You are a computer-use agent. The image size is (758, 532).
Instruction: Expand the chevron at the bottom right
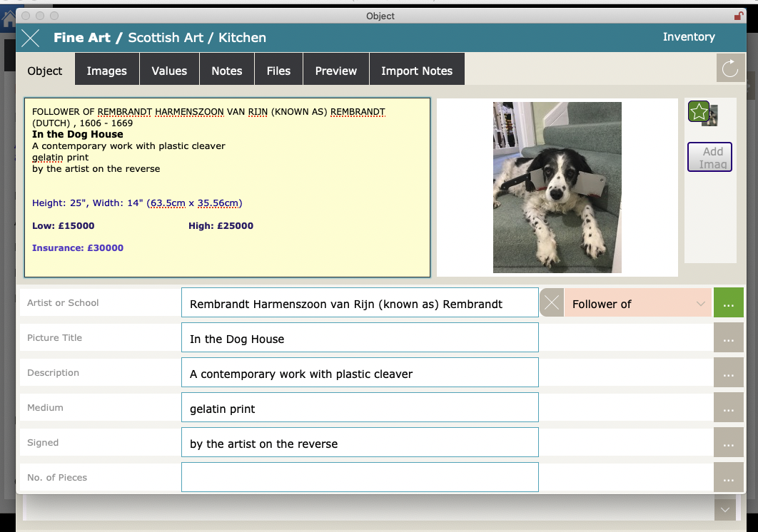point(725,509)
